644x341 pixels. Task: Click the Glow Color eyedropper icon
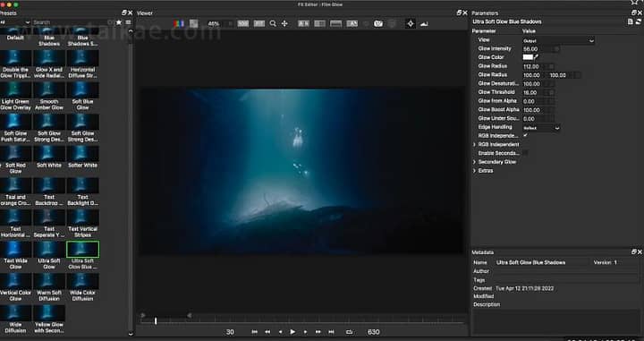536,57
